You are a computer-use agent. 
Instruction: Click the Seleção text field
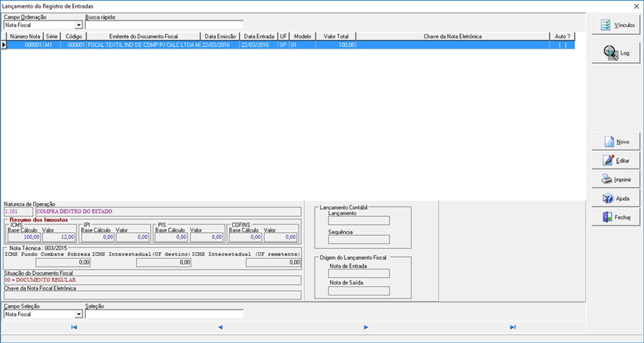click(164, 314)
